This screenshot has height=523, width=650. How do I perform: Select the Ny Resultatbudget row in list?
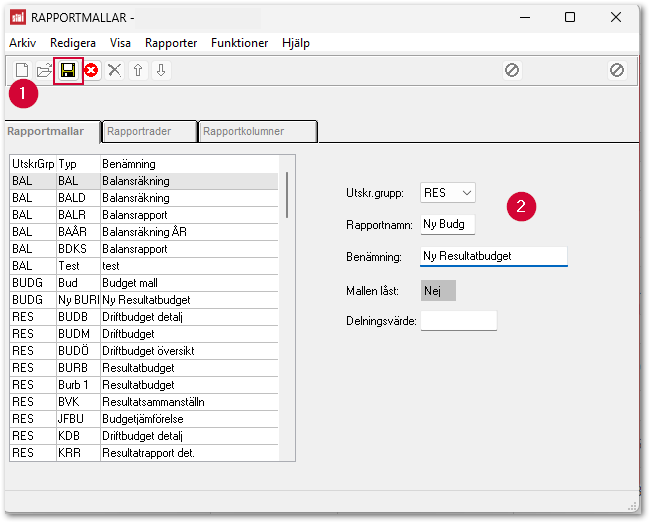[x=144, y=300]
